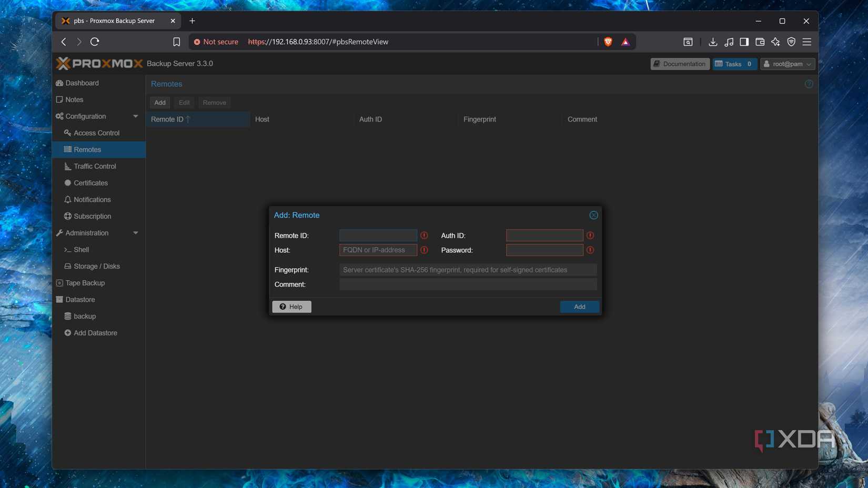This screenshot has height=488, width=868.
Task: Sort by Remote ID column header
Action: (198, 119)
